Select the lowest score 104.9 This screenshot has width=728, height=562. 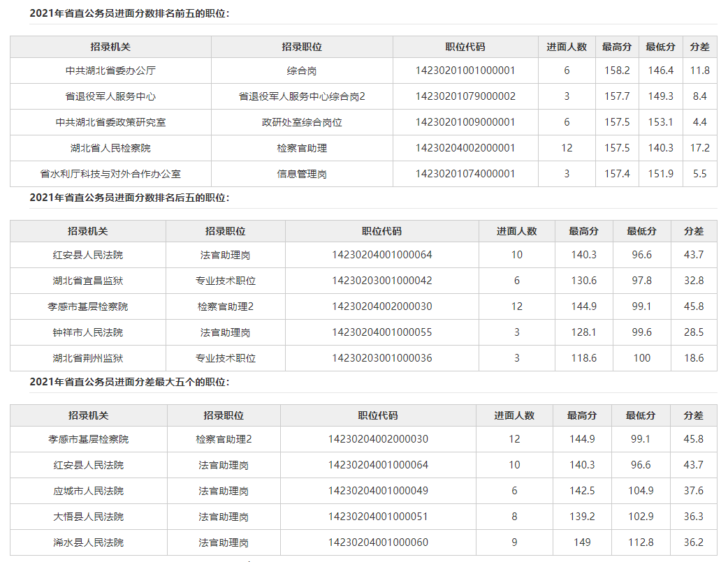pos(641,491)
